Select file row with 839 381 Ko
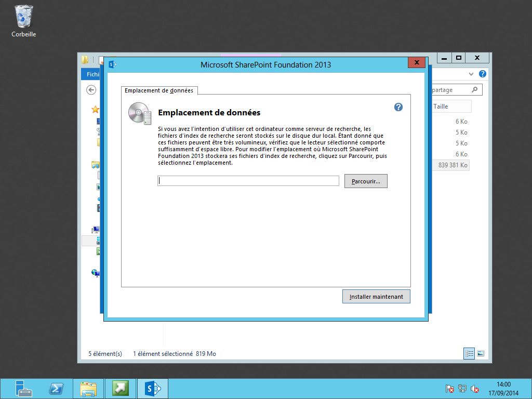 coord(450,165)
